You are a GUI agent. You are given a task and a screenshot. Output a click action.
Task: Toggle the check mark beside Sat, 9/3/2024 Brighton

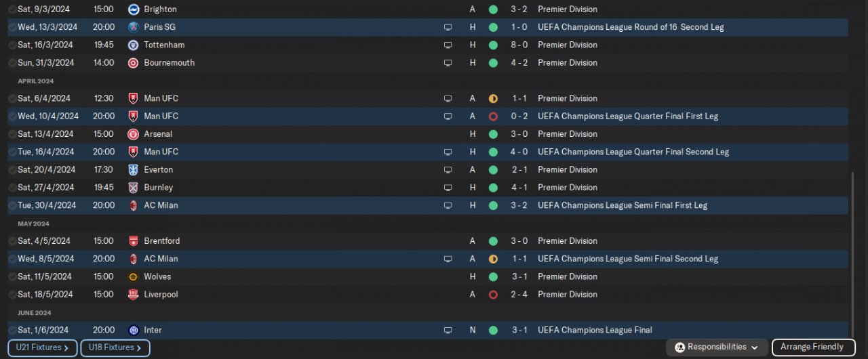[12, 9]
